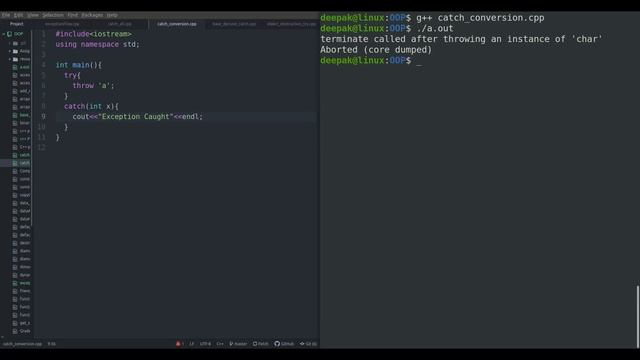Change the UTF-8 encoding in status bar
Image resolution: width=640 pixels, height=360 pixels.
click(205, 344)
